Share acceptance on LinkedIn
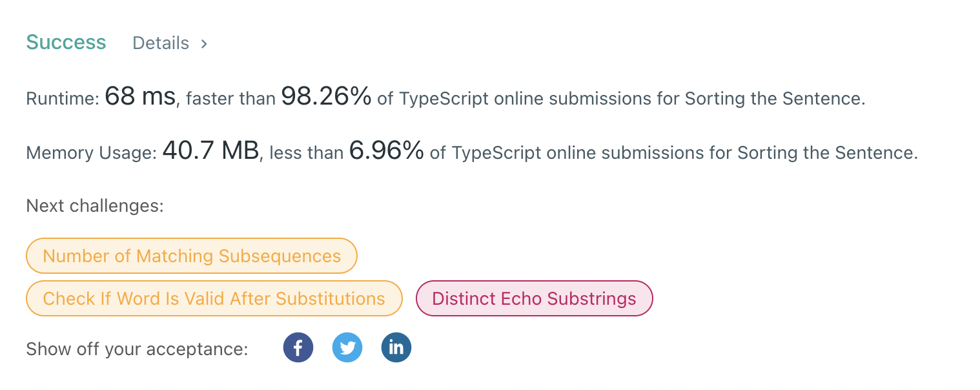Viewport: 980px width, 390px height. tap(396, 348)
